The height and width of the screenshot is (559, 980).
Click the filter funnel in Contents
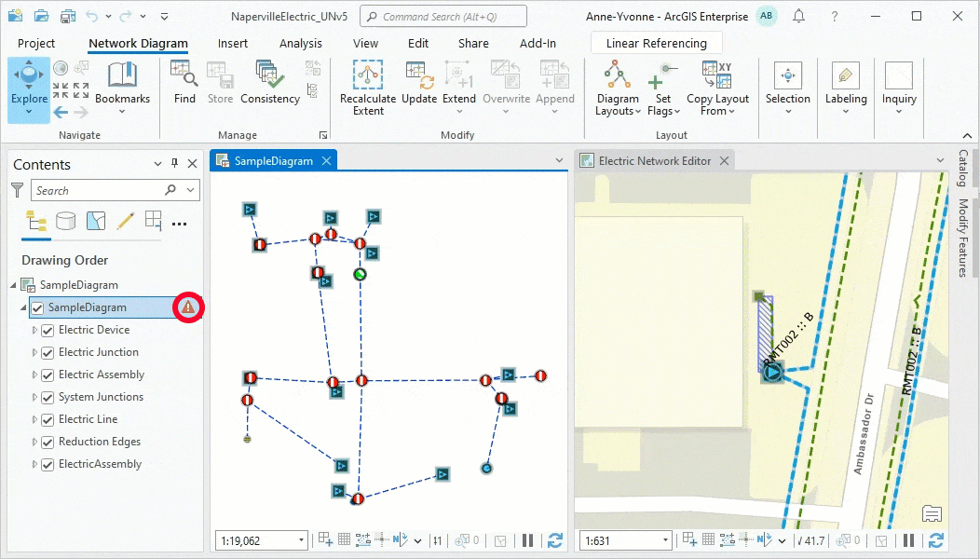pyautogui.click(x=18, y=190)
